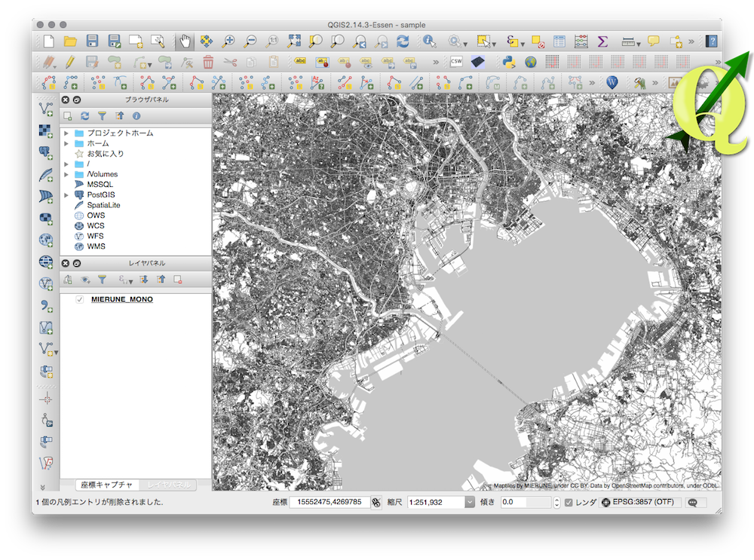Expand the PostGIS tree item
The height and width of the screenshot is (560, 754).
click(x=66, y=195)
